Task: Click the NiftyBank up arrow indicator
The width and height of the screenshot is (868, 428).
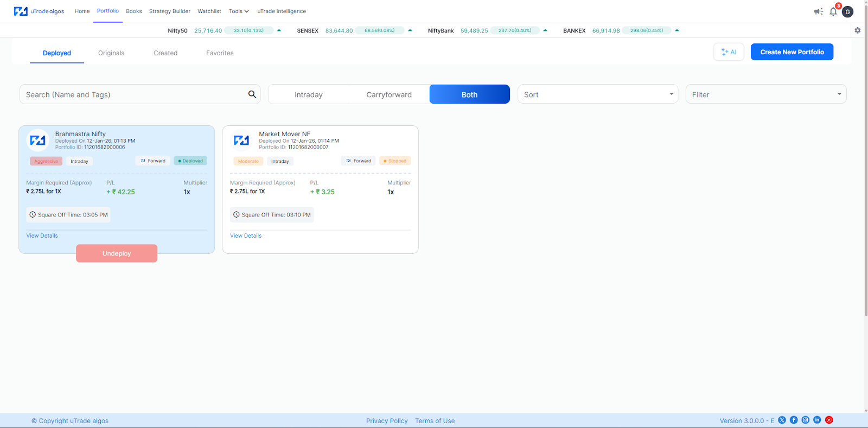Action: click(545, 30)
